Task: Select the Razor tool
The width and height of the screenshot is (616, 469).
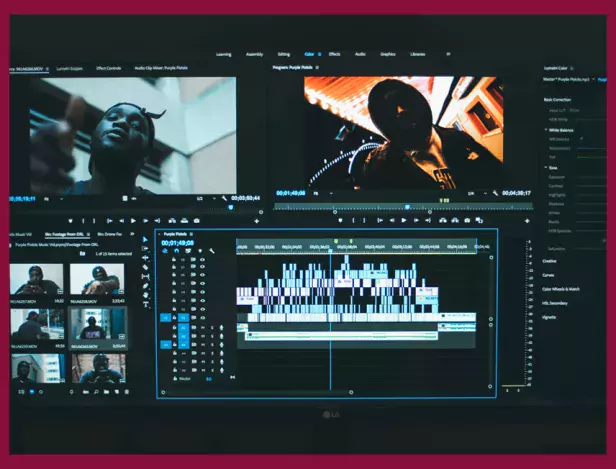Action: pos(145,267)
